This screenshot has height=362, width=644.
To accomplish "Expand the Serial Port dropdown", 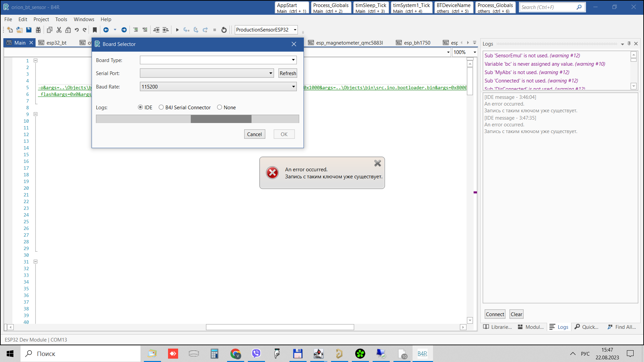I will point(271,73).
